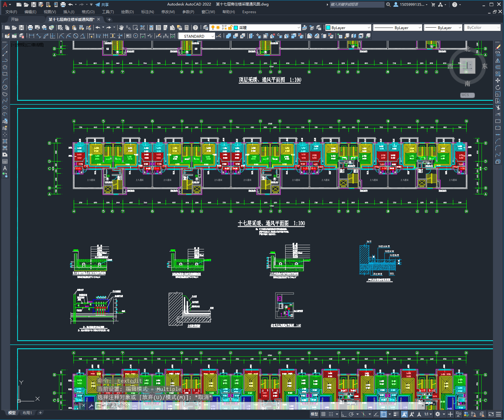This screenshot has height=420, width=504.
Task: Click the Center Mark tool
Action: pyautogui.click(x=136, y=36)
